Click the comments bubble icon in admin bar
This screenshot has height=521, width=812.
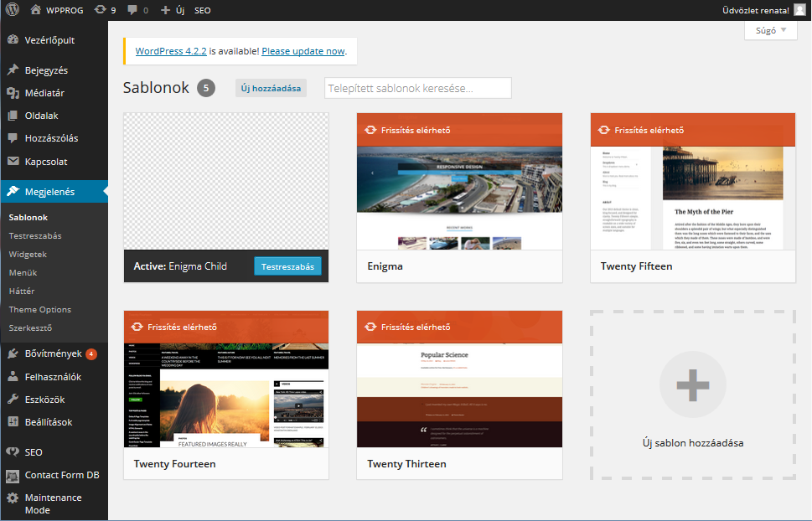[132, 10]
